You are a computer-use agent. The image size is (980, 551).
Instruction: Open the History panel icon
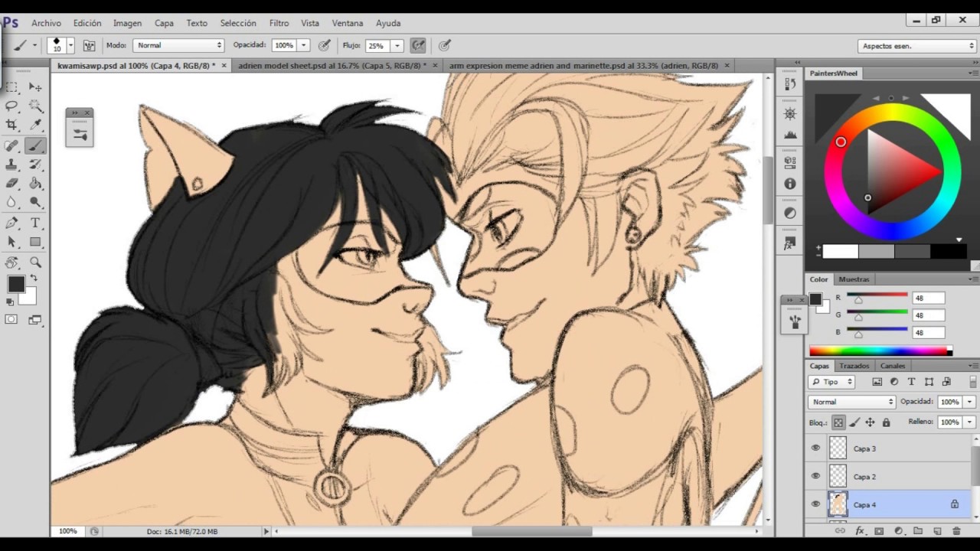click(x=790, y=84)
